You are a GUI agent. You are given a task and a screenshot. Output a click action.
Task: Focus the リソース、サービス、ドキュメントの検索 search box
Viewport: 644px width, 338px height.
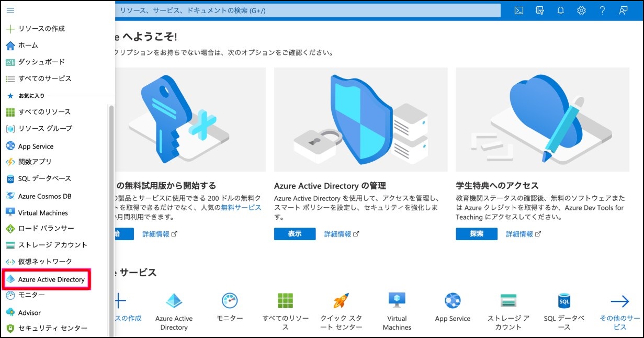click(x=308, y=10)
